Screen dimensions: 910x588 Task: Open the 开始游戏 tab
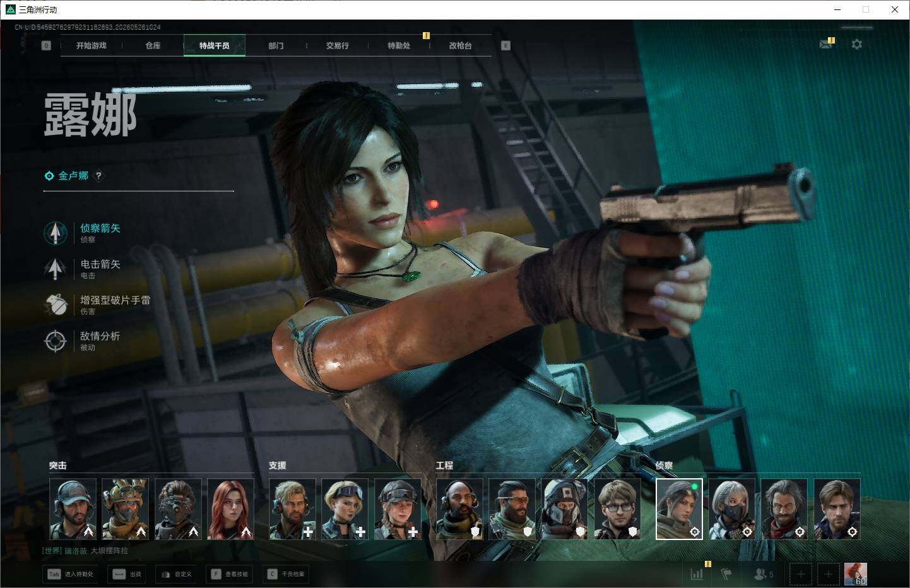coord(92,45)
